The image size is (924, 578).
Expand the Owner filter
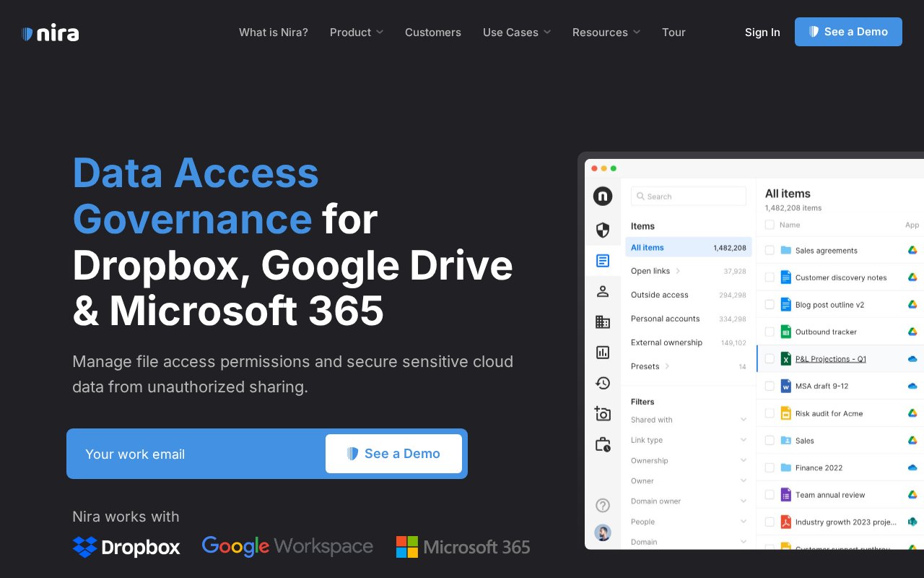pyautogui.click(x=689, y=480)
